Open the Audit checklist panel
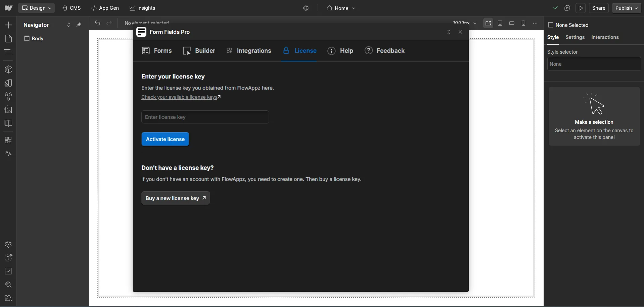This screenshot has width=644, height=307. click(x=8, y=271)
